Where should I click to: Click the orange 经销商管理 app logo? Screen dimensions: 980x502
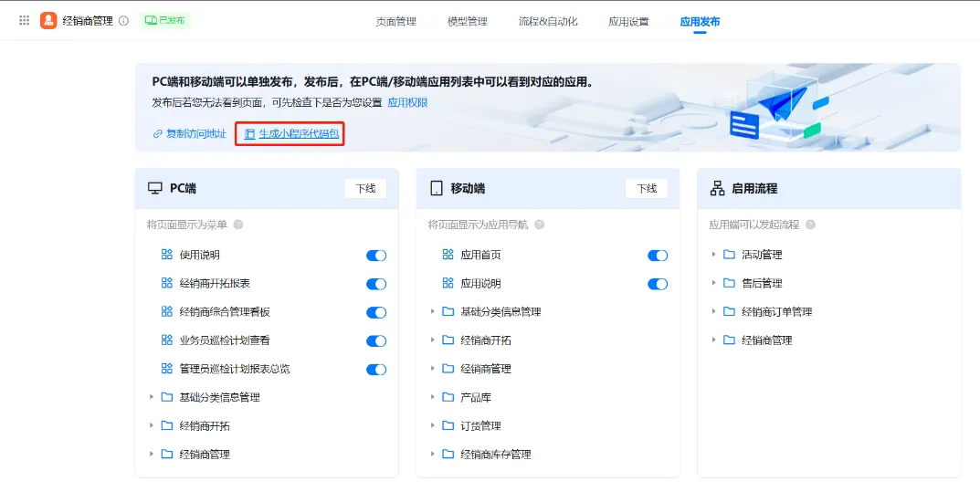point(48,20)
